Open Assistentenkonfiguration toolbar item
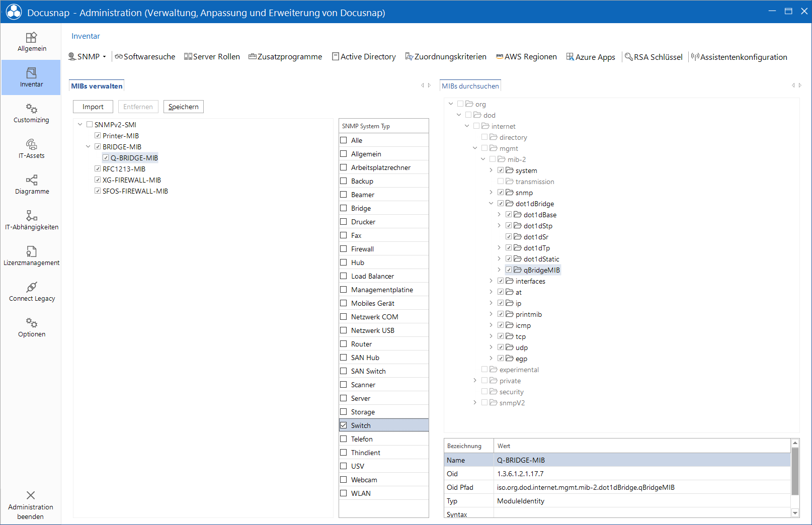The width and height of the screenshot is (812, 525). pos(739,57)
